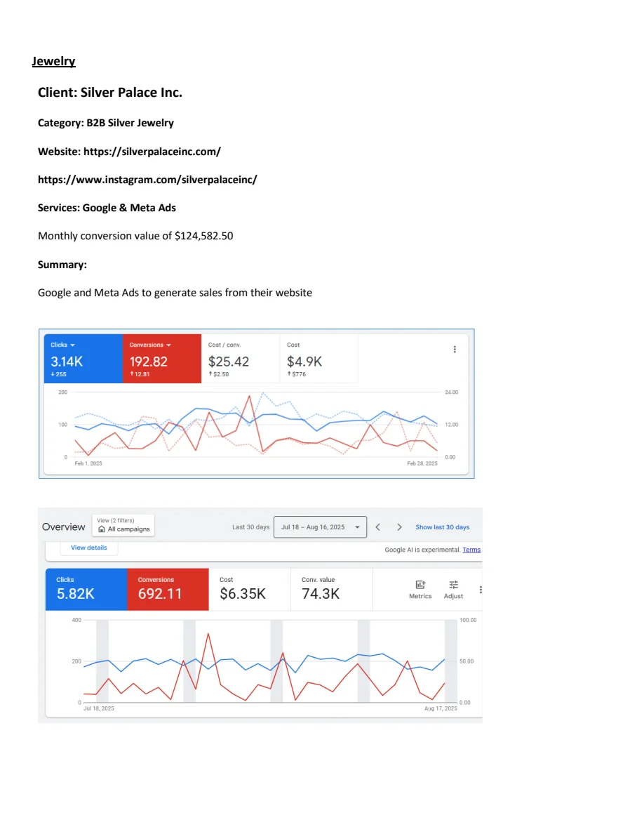Click the Aug 17, 2025 axis label
This screenshot has height=834, width=644.
tap(441, 708)
